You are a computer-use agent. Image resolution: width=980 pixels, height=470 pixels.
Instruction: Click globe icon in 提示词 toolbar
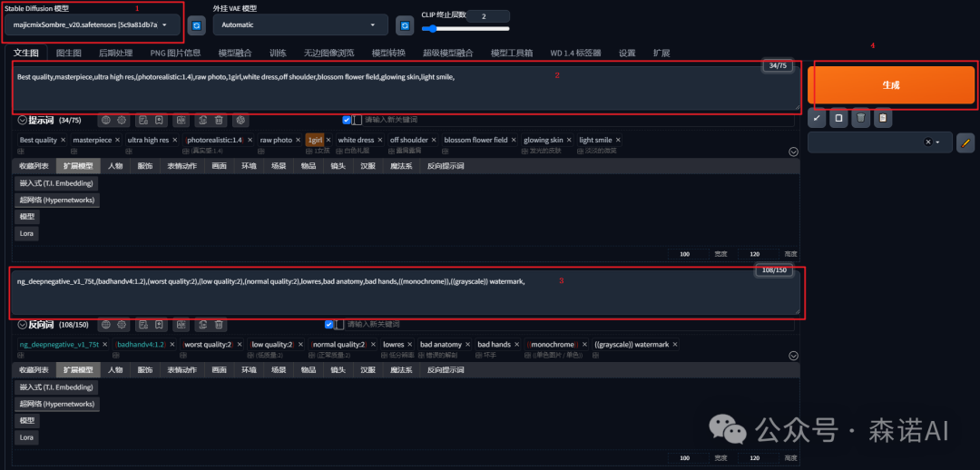click(x=106, y=120)
